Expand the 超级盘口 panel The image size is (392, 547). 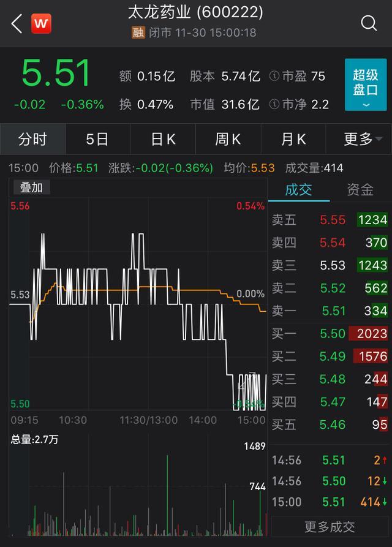366,85
